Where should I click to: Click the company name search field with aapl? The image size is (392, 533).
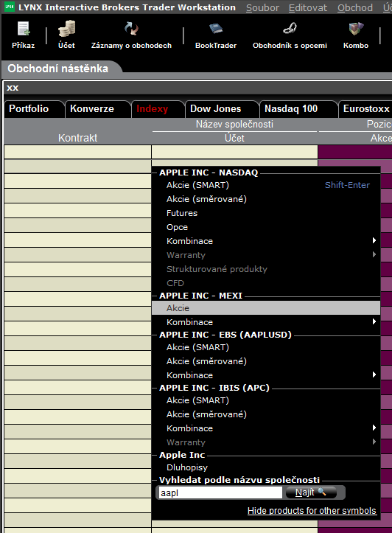pyautogui.click(x=220, y=492)
